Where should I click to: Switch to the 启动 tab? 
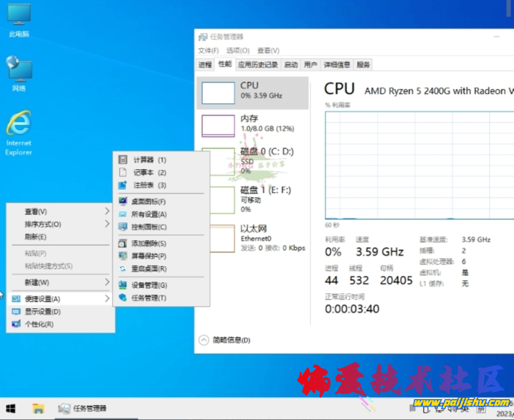290,65
